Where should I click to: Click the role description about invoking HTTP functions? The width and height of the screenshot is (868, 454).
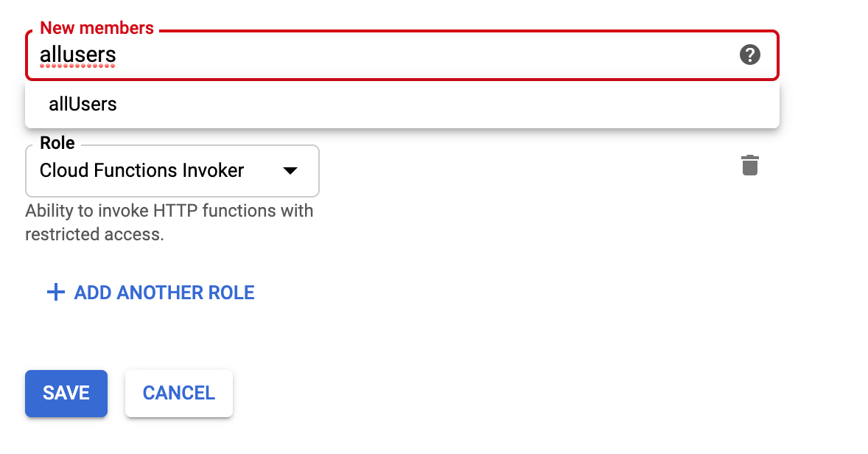coord(169,212)
